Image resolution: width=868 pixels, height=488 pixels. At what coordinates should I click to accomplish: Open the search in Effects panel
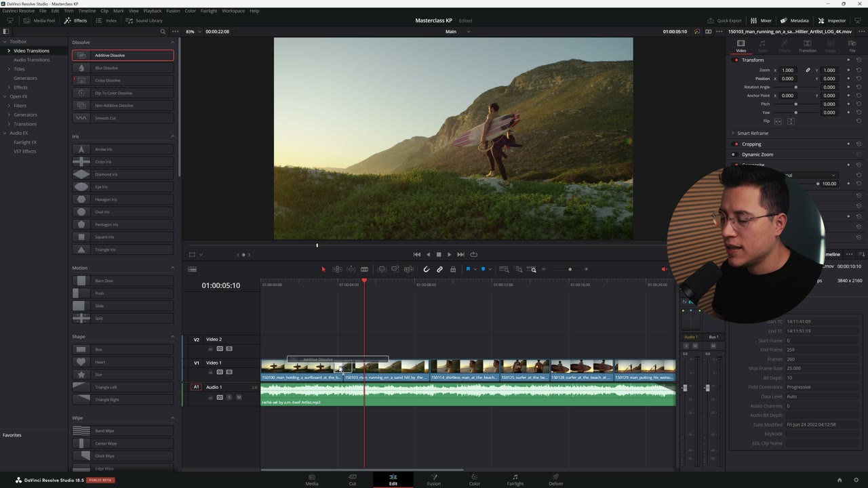tap(163, 32)
